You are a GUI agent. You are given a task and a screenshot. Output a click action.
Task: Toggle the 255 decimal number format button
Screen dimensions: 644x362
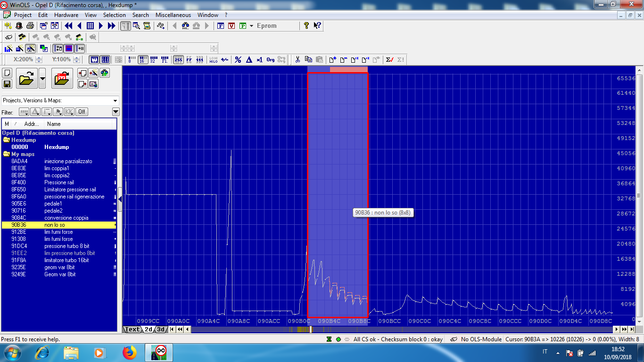178,60
